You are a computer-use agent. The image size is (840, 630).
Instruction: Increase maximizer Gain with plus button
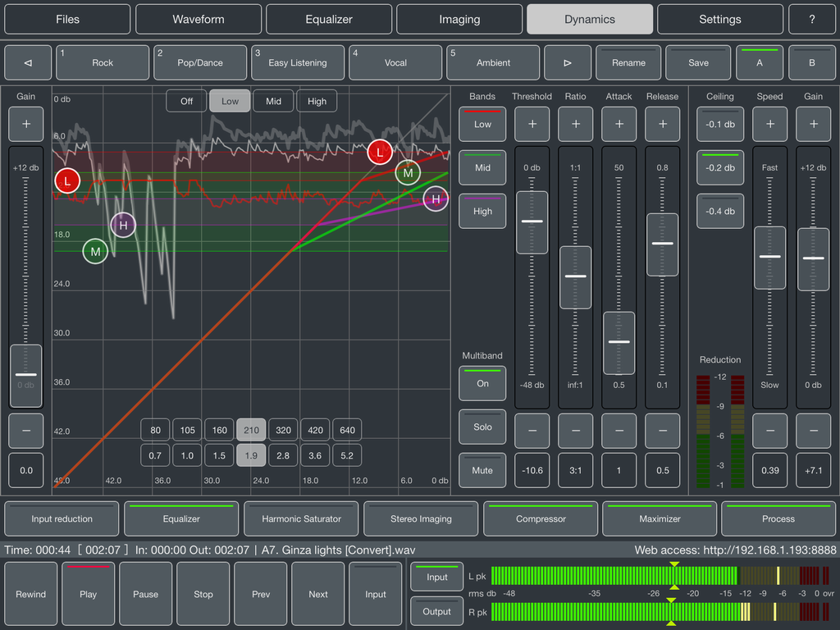tap(813, 124)
